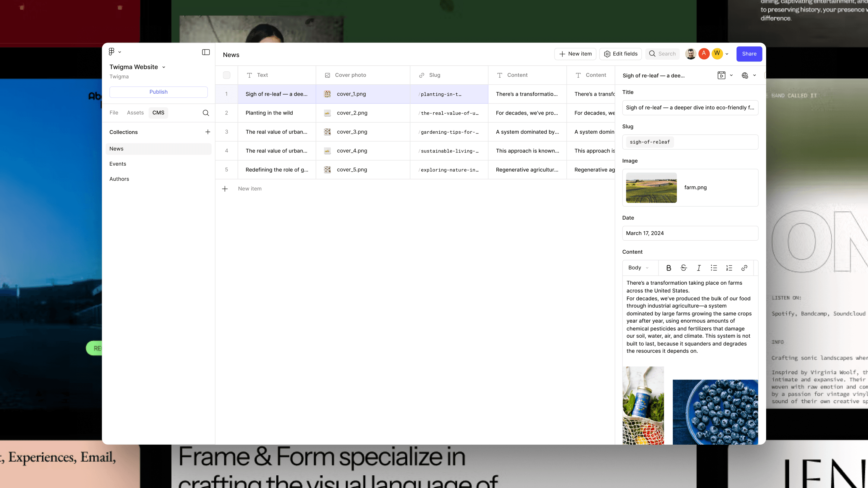Click cover_3.png thumbnail icon
Screen dimensions: 868x488
(x=327, y=132)
